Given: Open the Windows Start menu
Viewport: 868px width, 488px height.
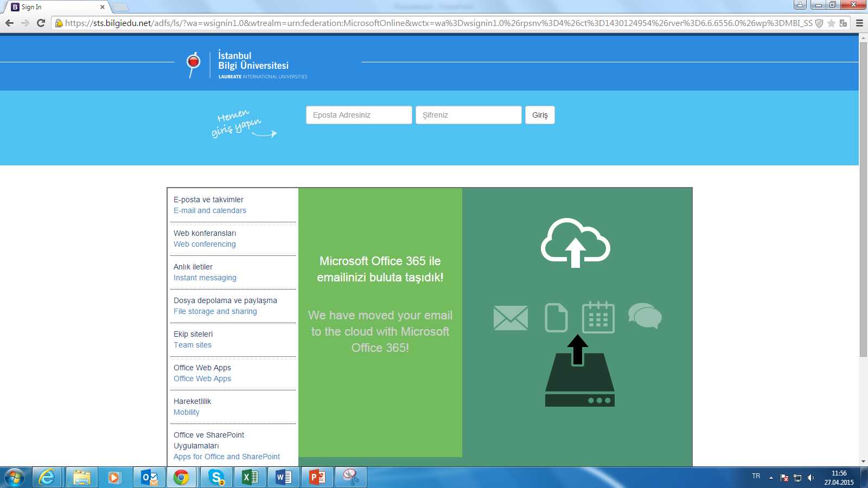Looking at the screenshot, I should (15, 478).
